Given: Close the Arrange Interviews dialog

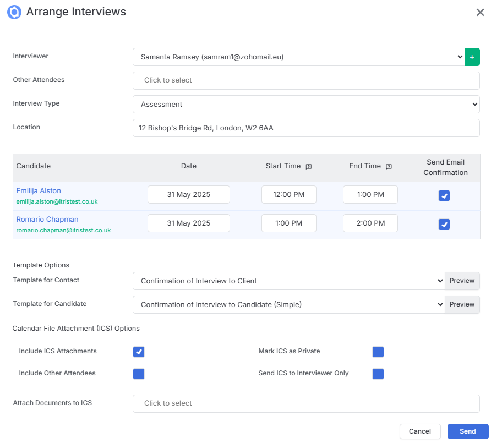Looking at the screenshot, I should (x=480, y=13).
